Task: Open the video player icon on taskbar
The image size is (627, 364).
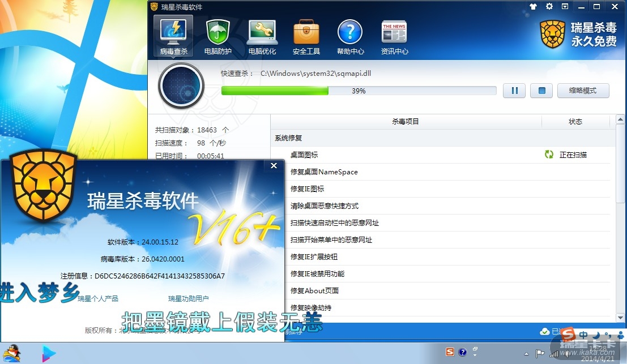Action: point(49,354)
